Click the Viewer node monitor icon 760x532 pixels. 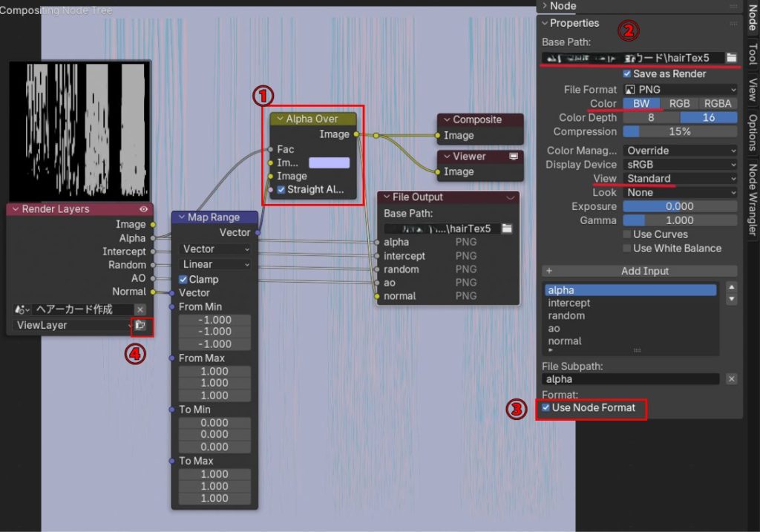click(513, 157)
